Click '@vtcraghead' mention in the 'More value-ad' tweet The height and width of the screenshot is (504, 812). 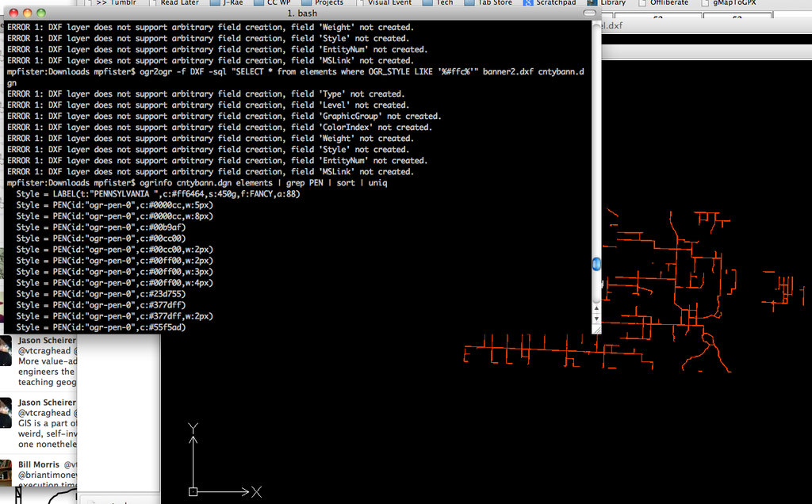point(44,351)
